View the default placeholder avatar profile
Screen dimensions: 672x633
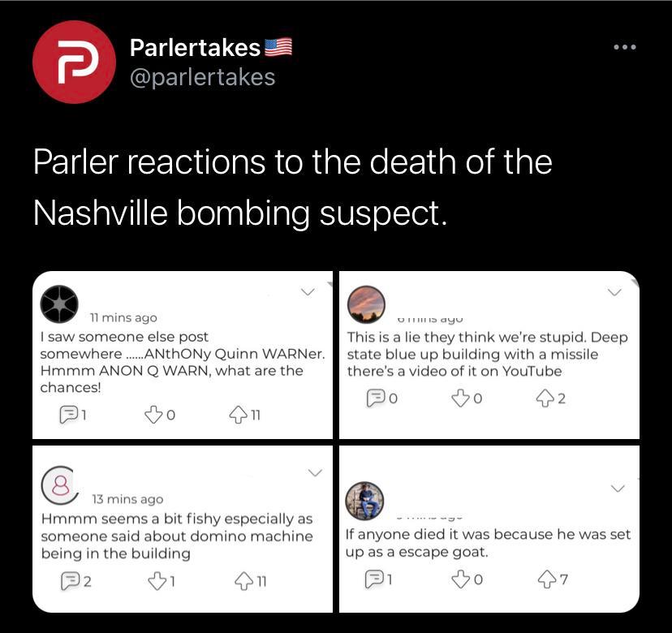60,485
